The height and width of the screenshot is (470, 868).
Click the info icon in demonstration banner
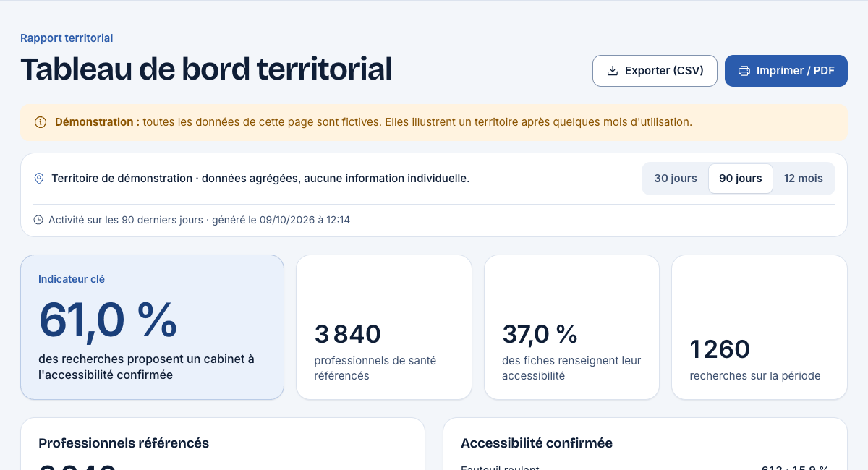pyautogui.click(x=41, y=122)
